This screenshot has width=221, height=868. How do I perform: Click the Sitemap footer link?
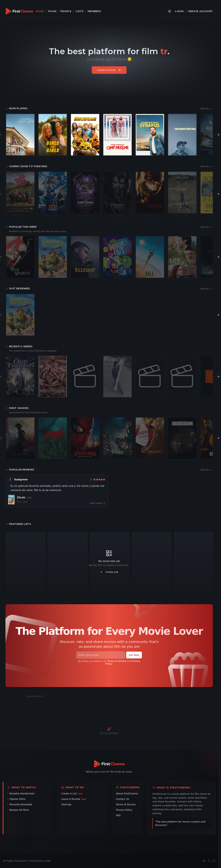point(66,804)
